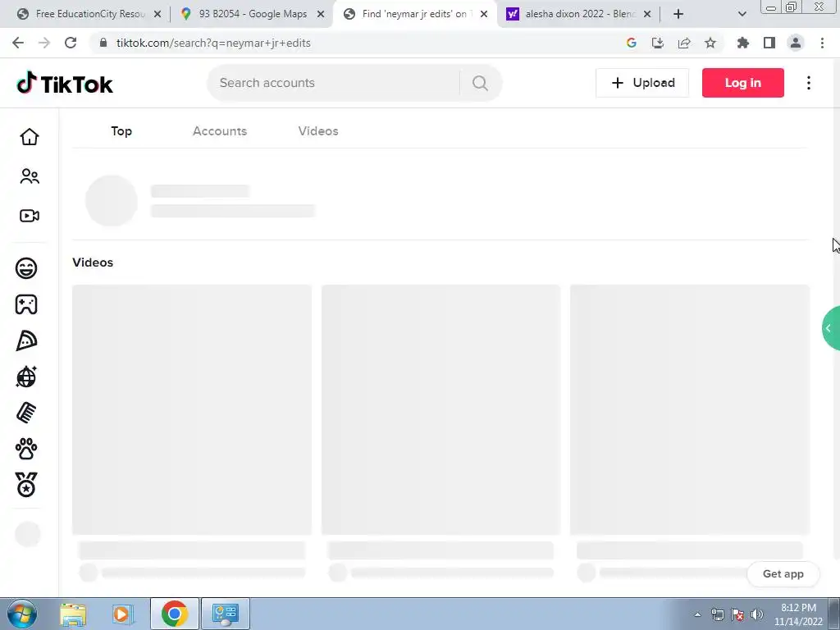
Task: Switch to alesha dixon 2022 Yahoo tab
Action: 580,14
